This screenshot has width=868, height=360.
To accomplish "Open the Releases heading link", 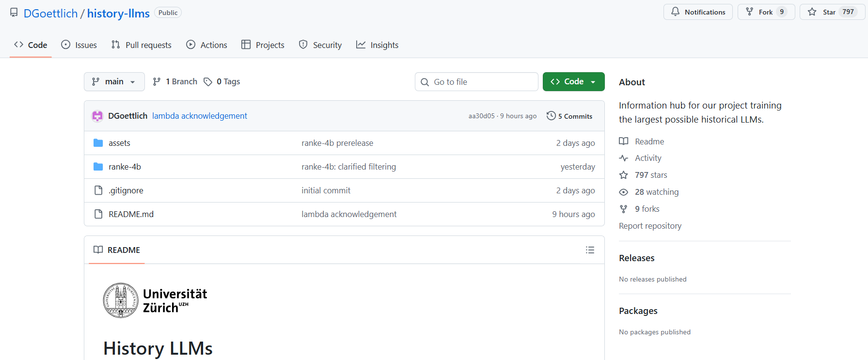I will click(x=636, y=258).
